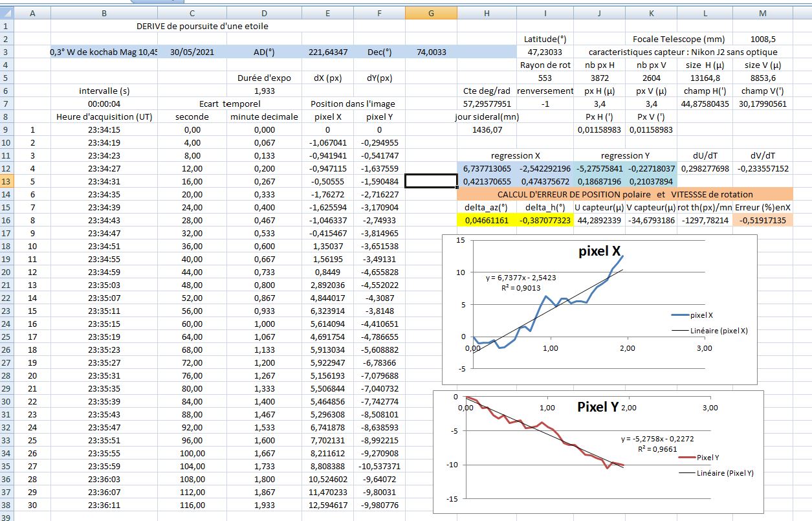
Task: Click the 'size H' value 13164,8
Action: 705,78
